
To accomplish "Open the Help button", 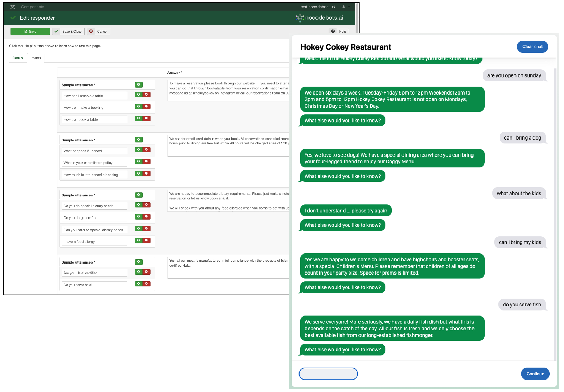I will click(339, 32).
